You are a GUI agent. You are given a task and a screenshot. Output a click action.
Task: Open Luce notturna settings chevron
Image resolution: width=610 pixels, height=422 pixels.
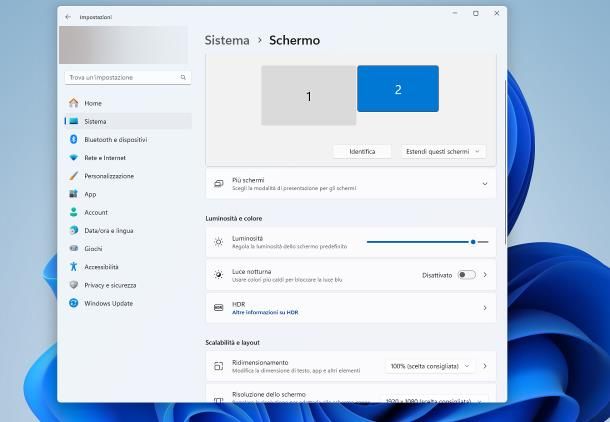coord(485,275)
